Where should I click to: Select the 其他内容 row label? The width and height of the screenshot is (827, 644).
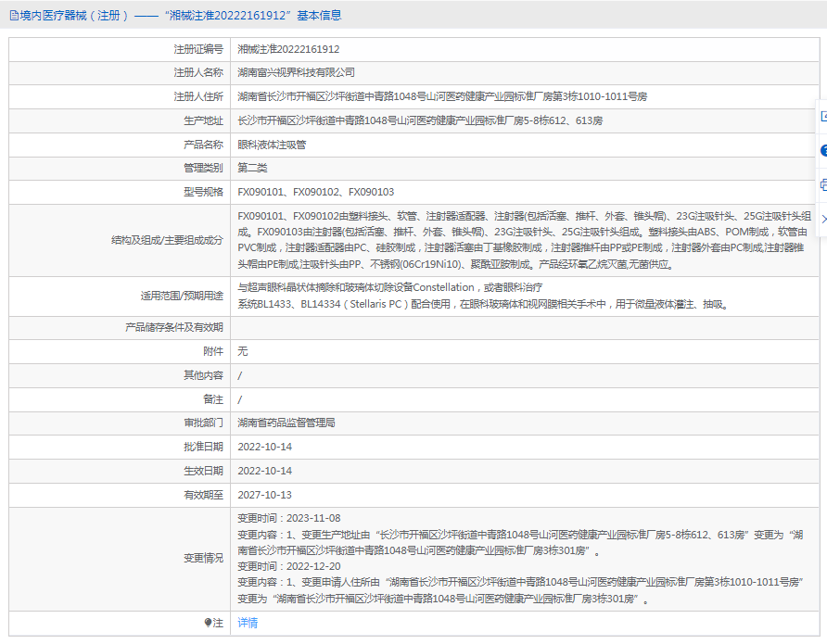point(203,376)
